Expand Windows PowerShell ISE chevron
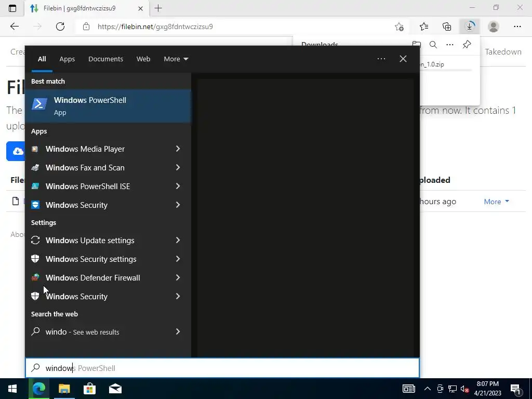This screenshot has width=532, height=399. pos(178,186)
